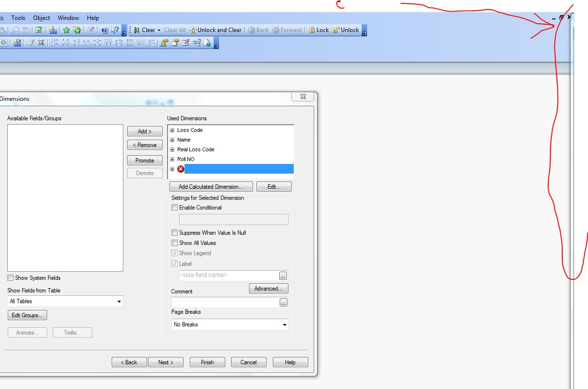
Task: Open Current Selections checkmark icon
Action: coord(39,30)
